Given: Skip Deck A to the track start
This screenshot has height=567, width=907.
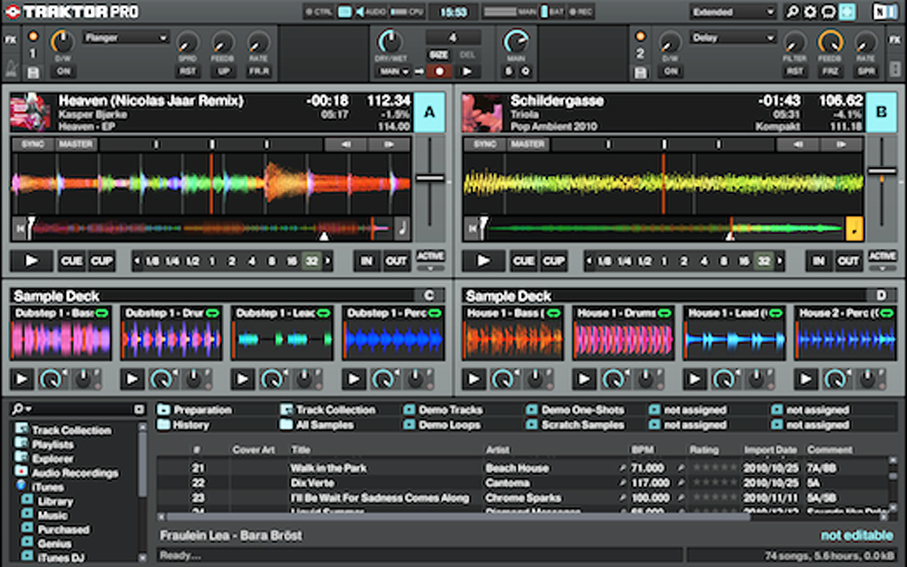Looking at the screenshot, I should pyautogui.click(x=19, y=229).
